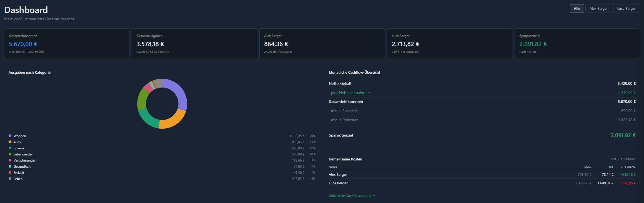The width and height of the screenshot is (644, 203).
Task: Open the Gesamtausgaben summary card
Action: click(194, 44)
